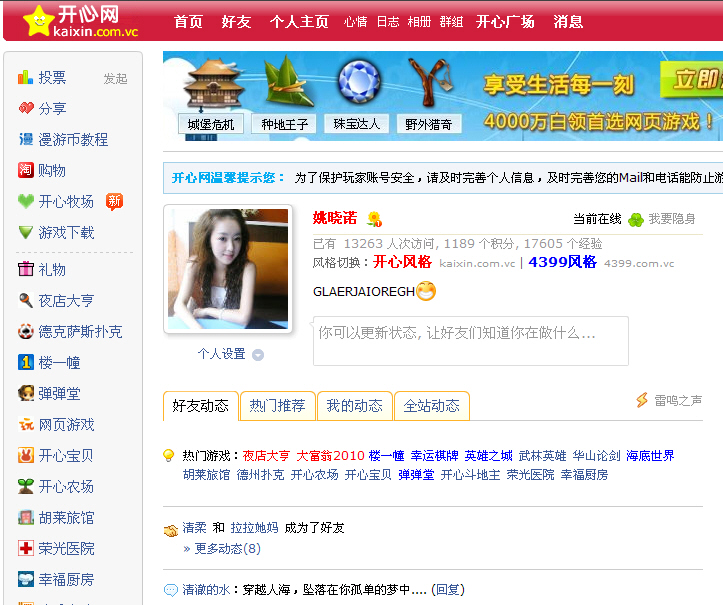Open the 开心牧场 green heart icon
723x605 pixels.
[x=26, y=201]
